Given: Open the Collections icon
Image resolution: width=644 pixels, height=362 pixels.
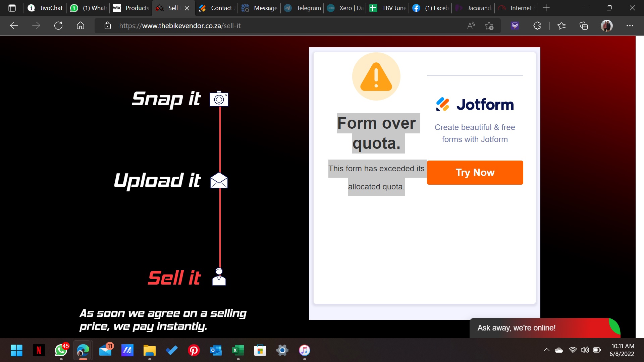Looking at the screenshot, I should click(x=584, y=25).
